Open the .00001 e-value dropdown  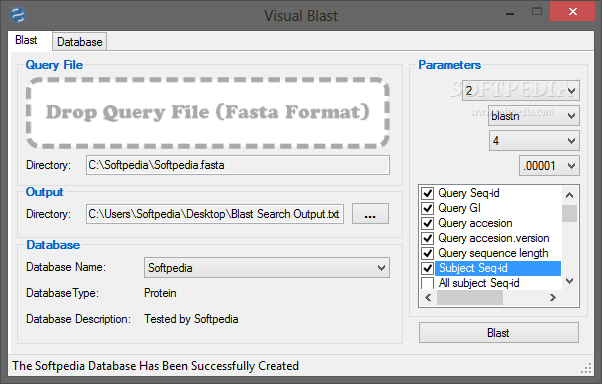pyautogui.click(x=549, y=166)
